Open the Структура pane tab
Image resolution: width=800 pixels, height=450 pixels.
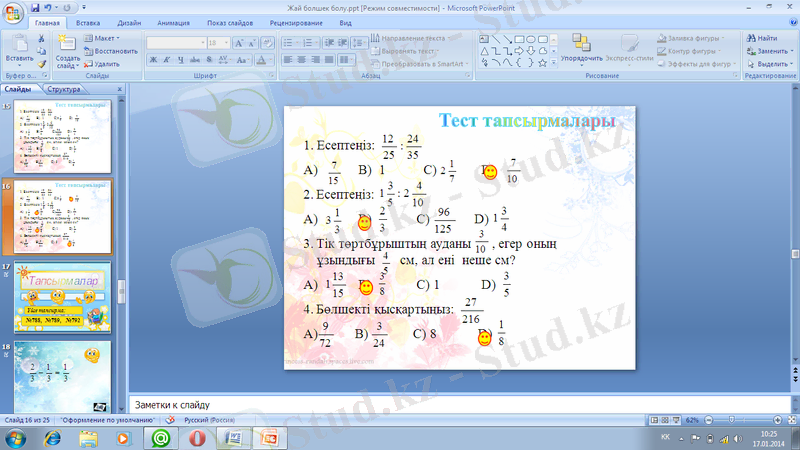63,89
